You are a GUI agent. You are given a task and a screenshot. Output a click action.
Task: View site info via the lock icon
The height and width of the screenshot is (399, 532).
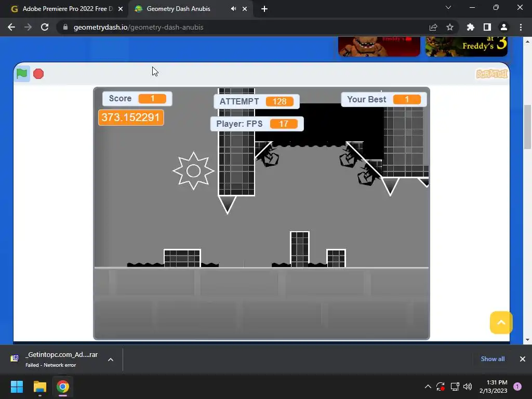click(x=65, y=27)
